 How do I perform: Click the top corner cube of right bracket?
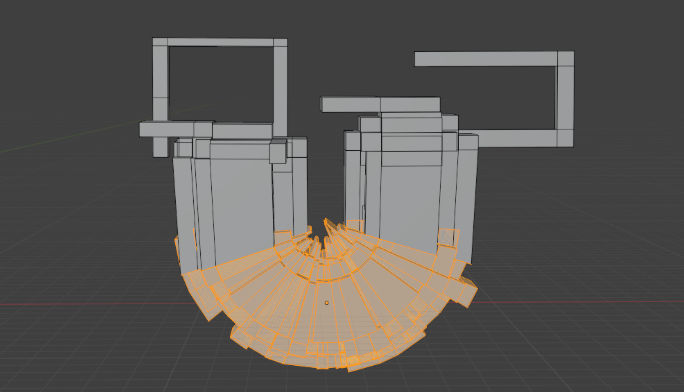pyautogui.click(x=566, y=59)
